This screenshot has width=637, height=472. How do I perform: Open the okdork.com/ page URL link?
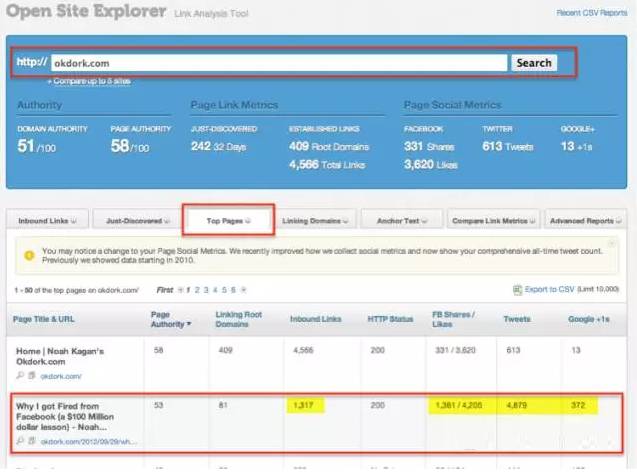pyautogui.click(x=61, y=377)
